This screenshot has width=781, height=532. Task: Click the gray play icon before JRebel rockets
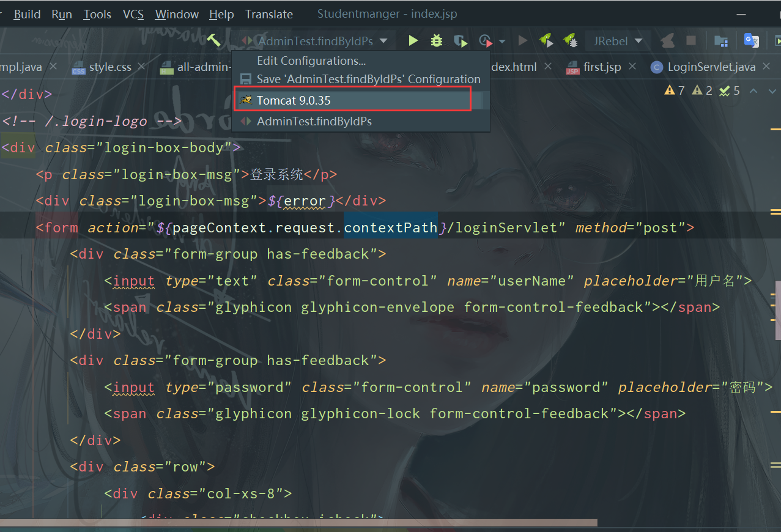click(522, 41)
